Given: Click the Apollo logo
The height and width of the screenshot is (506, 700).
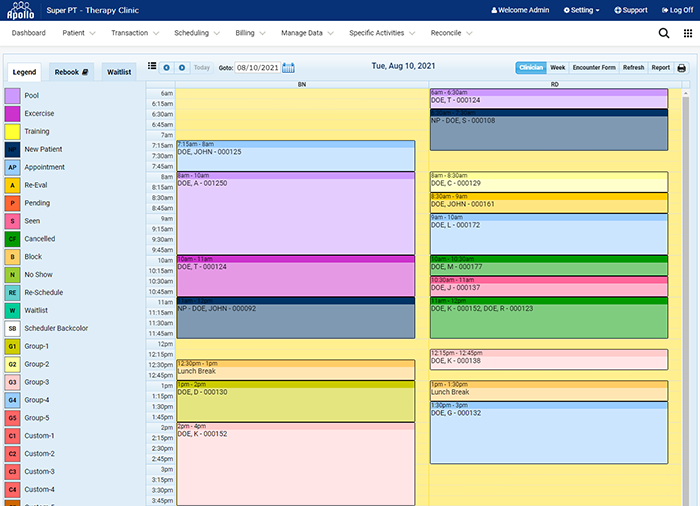Looking at the screenshot, I should tap(21, 10).
